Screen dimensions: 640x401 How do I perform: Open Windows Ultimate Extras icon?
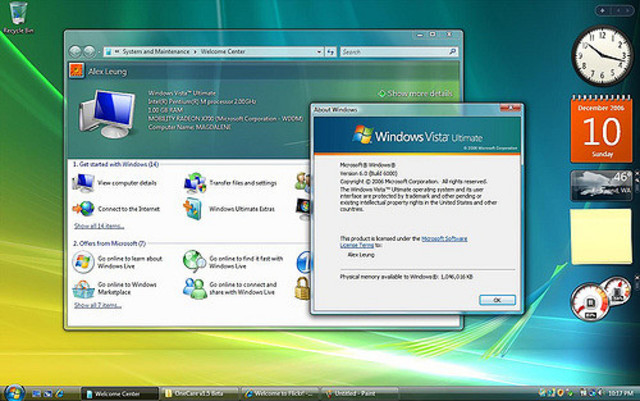tap(193, 209)
